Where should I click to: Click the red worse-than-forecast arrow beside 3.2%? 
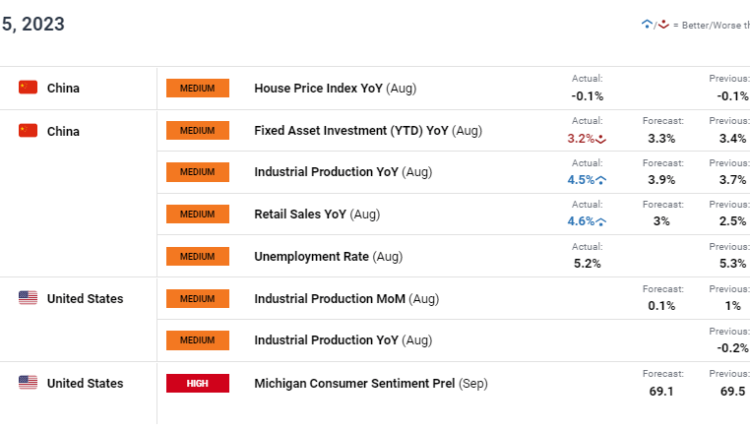602,138
